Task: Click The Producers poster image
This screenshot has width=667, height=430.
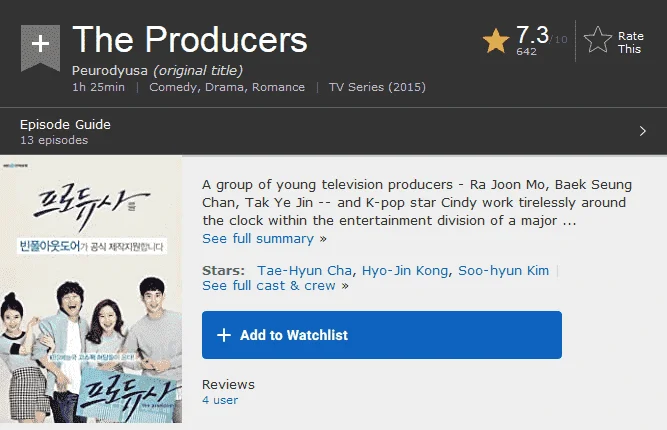Action: pos(91,289)
